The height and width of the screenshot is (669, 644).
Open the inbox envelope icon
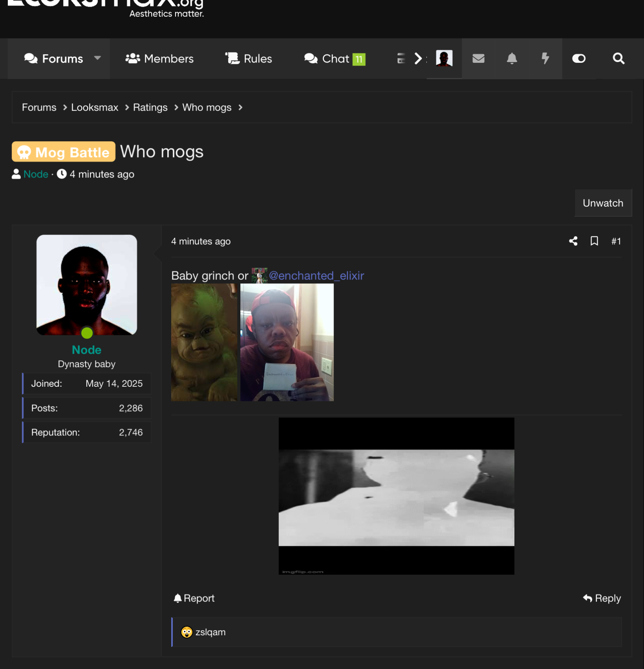[x=478, y=58]
